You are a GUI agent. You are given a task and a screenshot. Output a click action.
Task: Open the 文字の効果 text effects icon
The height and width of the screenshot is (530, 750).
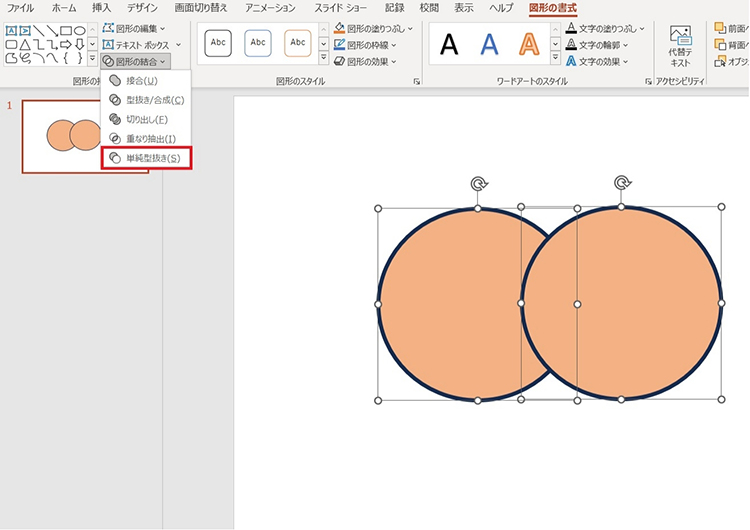pyautogui.click(x=571, y=61)
